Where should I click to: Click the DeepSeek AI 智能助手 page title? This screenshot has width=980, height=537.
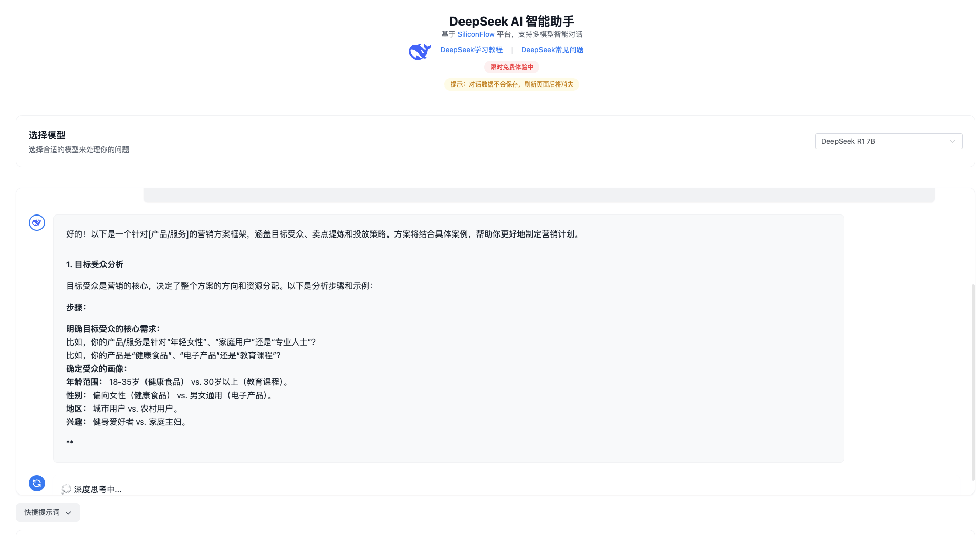tap(512, 21)
